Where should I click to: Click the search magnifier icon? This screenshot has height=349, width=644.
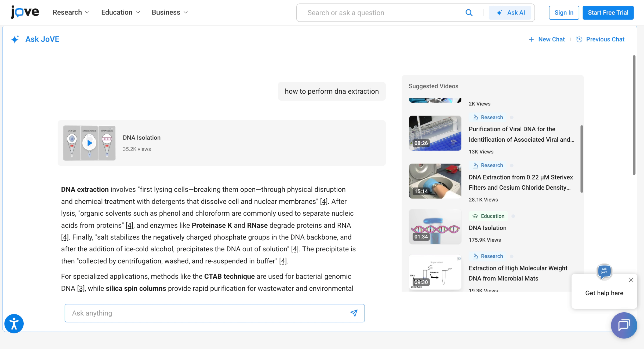(x=469, y=13)
